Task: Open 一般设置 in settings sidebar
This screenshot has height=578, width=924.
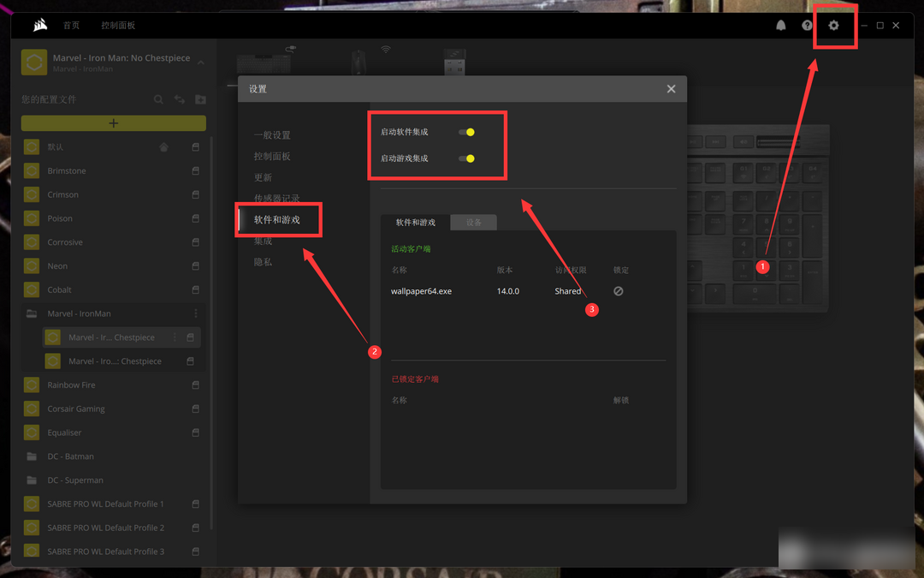Action: click(x=272, y=135)
